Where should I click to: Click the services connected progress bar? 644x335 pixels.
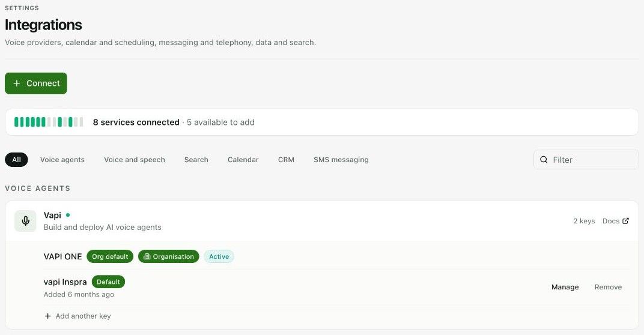(49, 122)
